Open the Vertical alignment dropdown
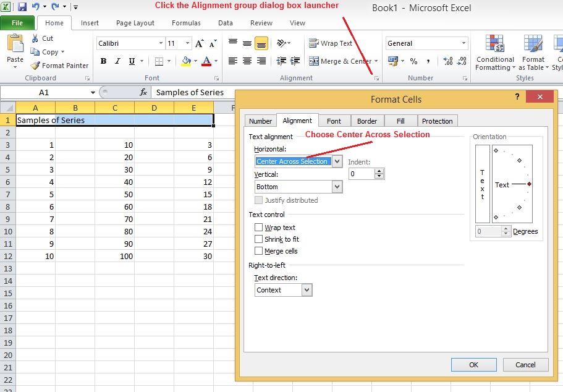This screenshot has width=563, height=392. [337, 186]
